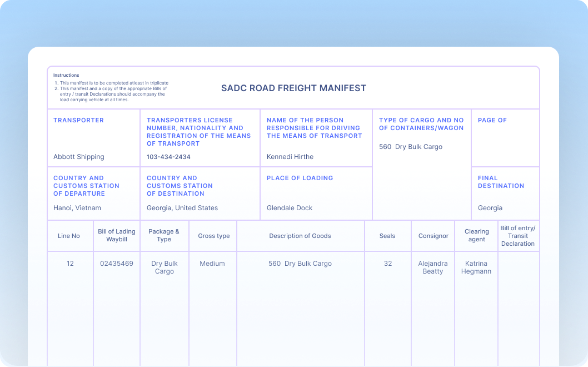Select the departure station Hanoi, Vietnam
This screenshot has width=588, height=367.
coord(76,208)
